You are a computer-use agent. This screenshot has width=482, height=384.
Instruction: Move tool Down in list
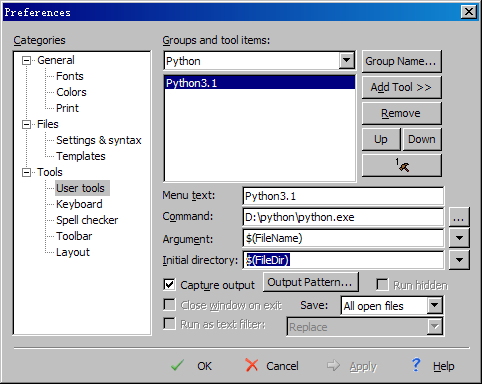coord(422,139)
